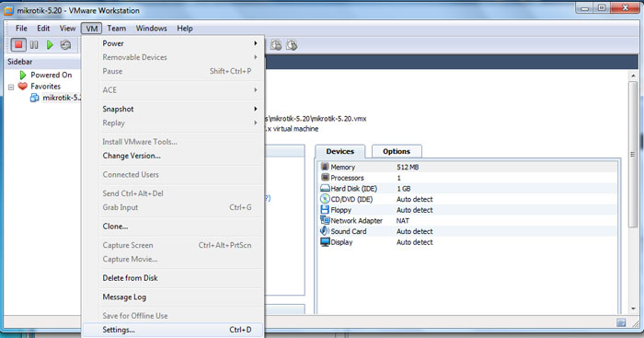Click the NAT network adapter value

pos(403,221)
